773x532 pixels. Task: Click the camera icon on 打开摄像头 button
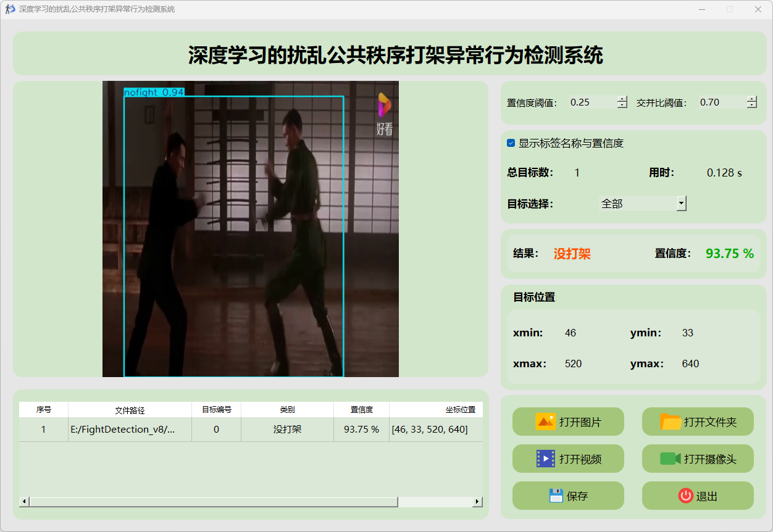tap(671, 459)
